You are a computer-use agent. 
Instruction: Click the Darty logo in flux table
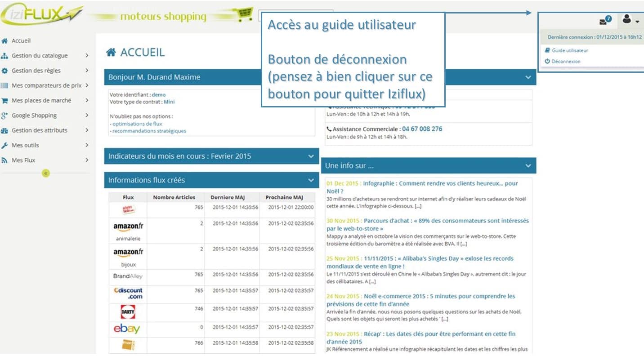pyautogui.click(x=128, y=311)
